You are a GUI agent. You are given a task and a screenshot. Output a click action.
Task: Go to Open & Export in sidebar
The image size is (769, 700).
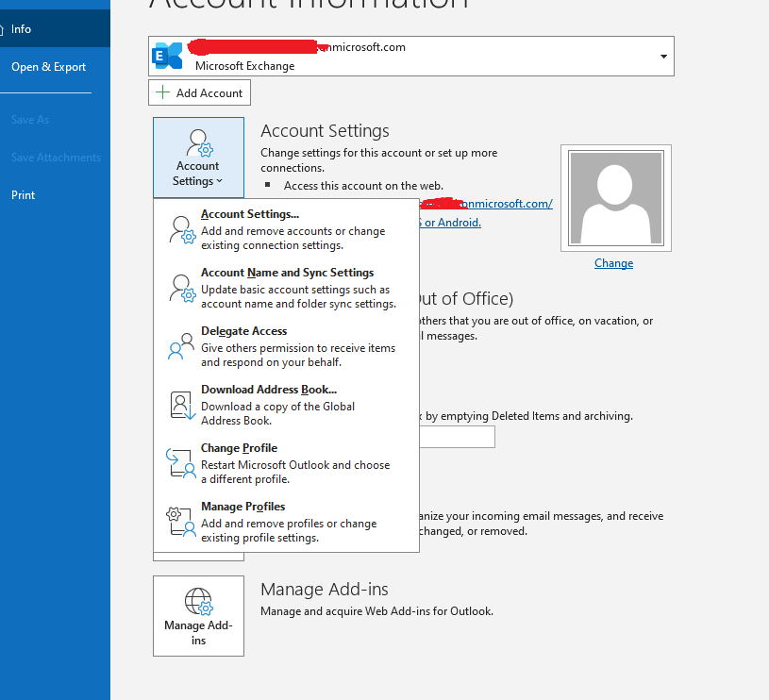55,67
